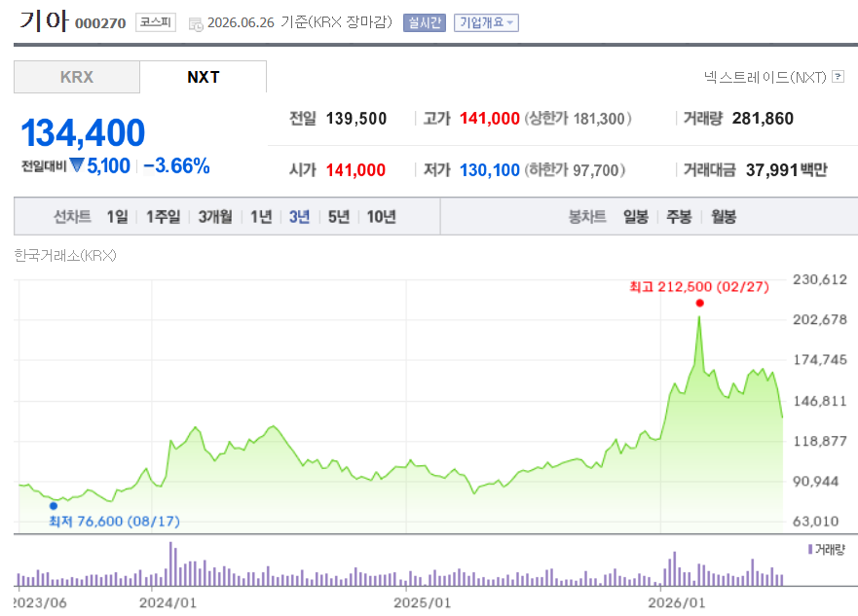Click the 시가 value 141,000
The width and height of the screenshot is (858, 616).
[x=355, y=170]
